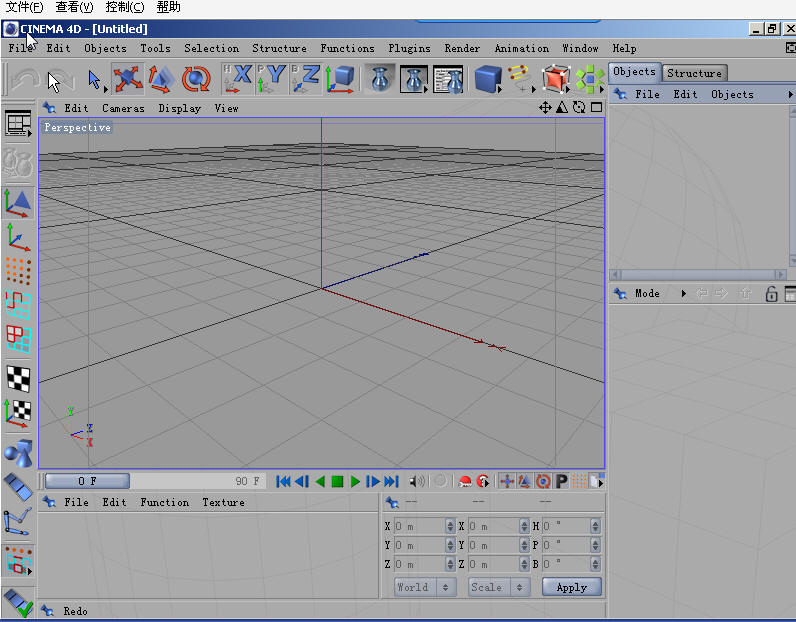Render the active view
The width and height of the screenshot is (796, 622).
point(378,78)
